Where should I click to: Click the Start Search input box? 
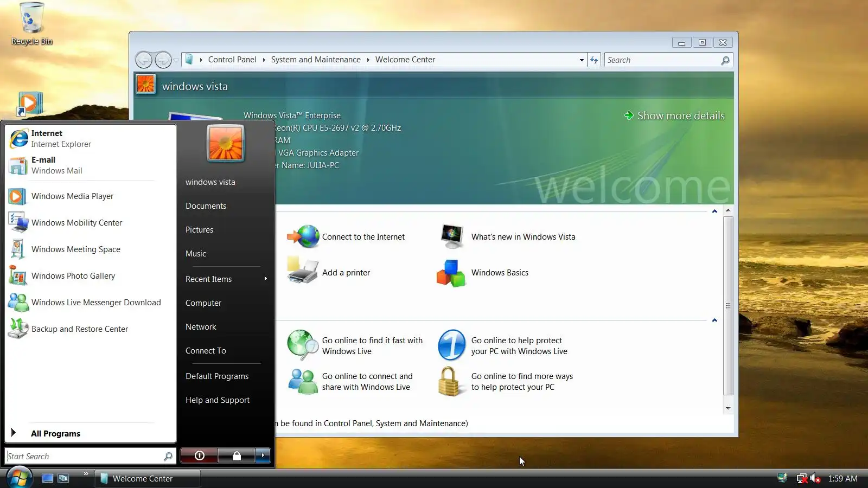(x=90, y=456)
